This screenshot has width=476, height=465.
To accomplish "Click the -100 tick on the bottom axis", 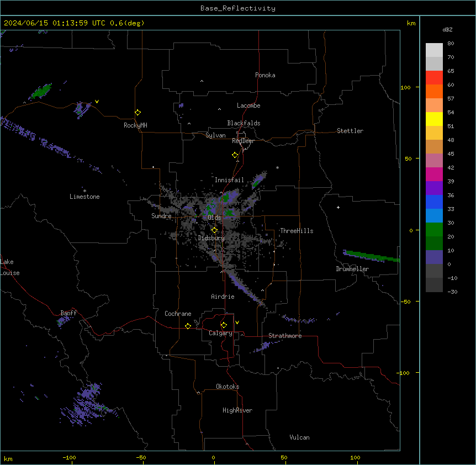I will pyautogui.click(x=69, y=457).
